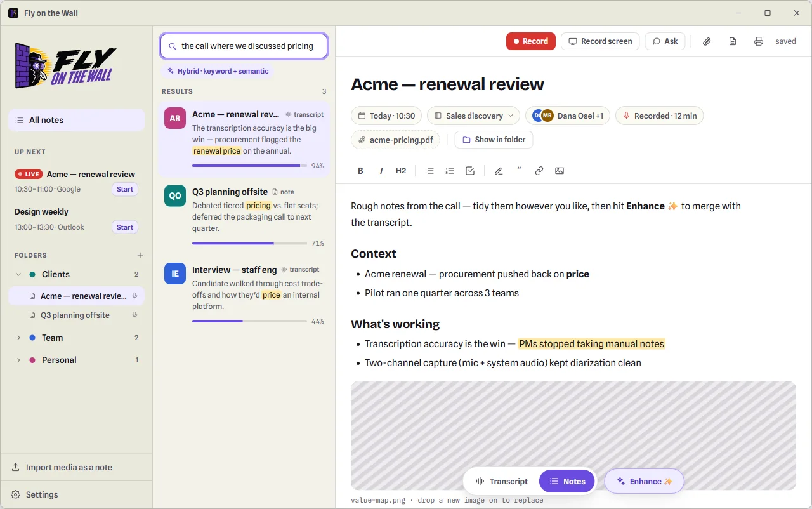Insert a bulleted list
This screenshot has height=509, width=812.
click(429, 171)
